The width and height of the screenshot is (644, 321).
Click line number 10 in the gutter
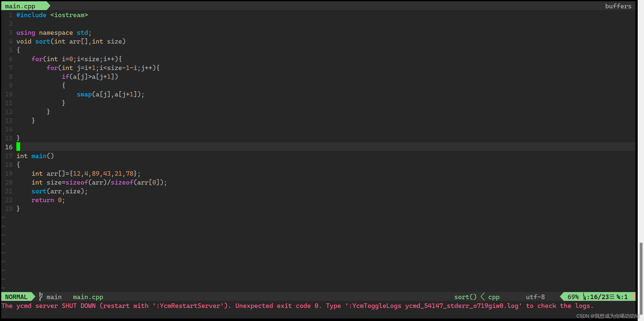[9, 94]
